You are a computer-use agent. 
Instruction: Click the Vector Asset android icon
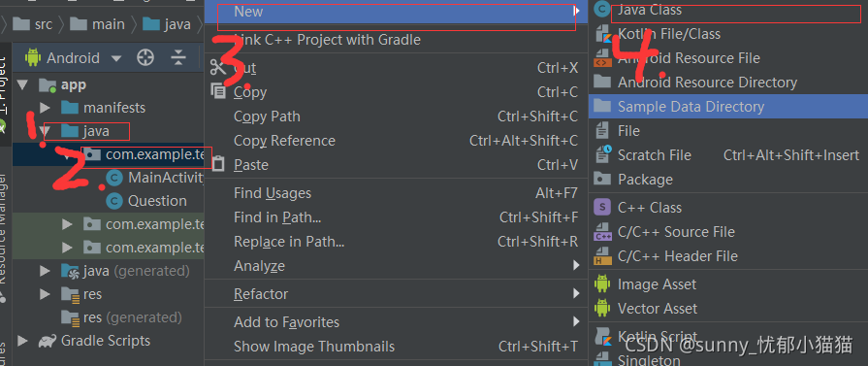(601, 309)
